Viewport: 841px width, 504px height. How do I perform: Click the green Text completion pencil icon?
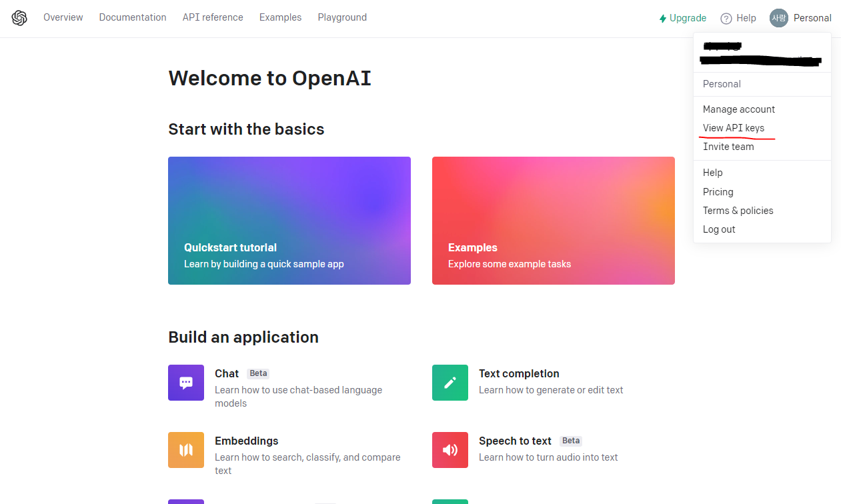pyautogui.click(x=450, y=383)
